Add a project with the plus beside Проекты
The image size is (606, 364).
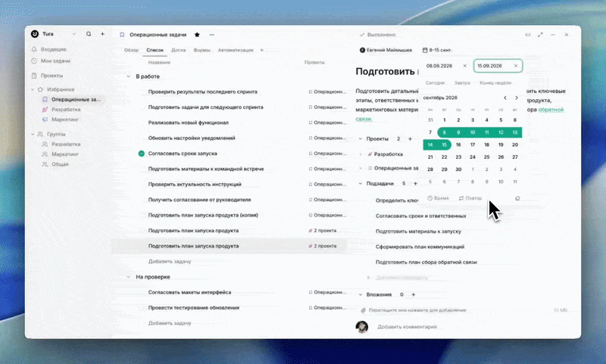(410, 139)
